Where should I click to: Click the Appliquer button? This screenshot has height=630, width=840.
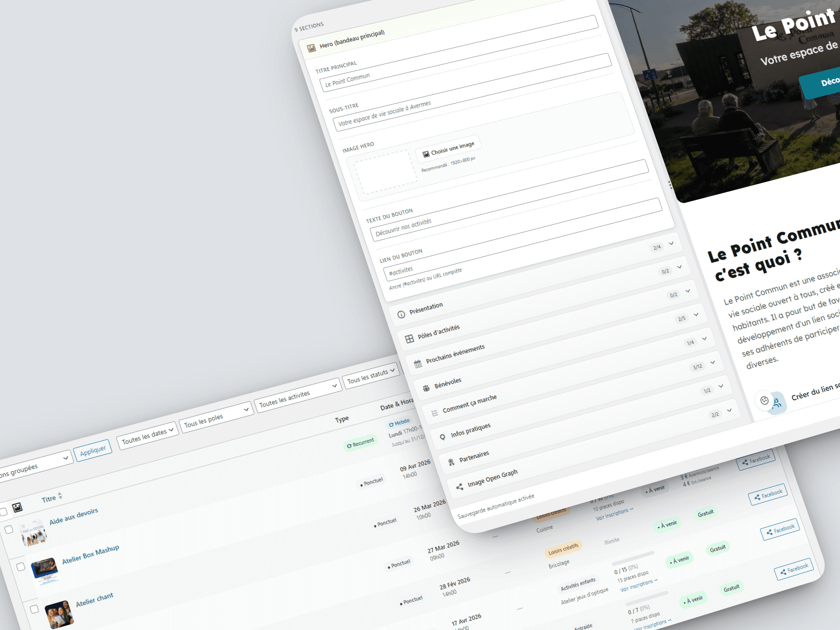point(93,451)
